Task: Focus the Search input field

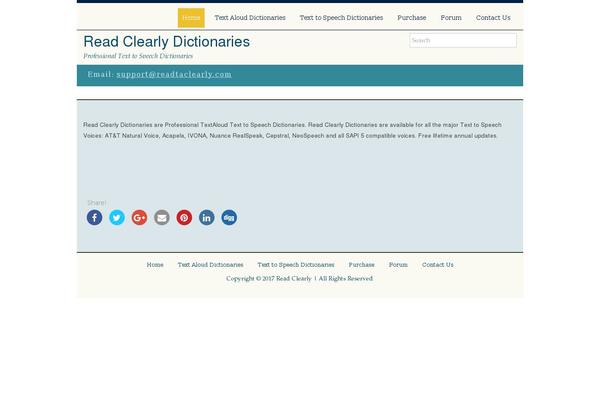Action: click(x=463, y=40)
